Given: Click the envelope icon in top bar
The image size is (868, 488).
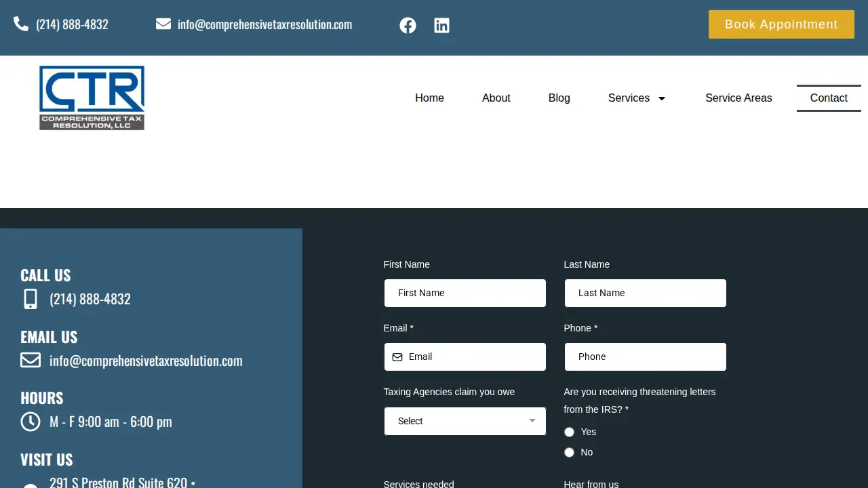Looking at the screenshot, I should [x=163, y=24].
